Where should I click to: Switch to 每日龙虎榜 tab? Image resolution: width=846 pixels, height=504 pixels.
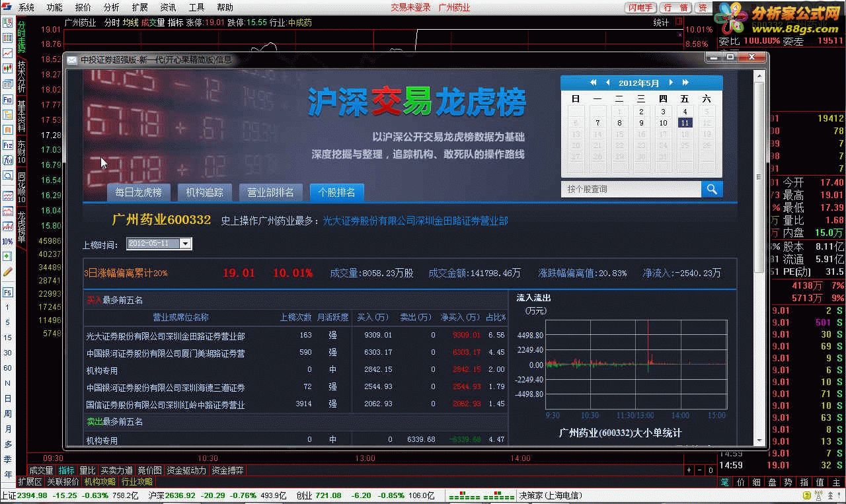138,192
